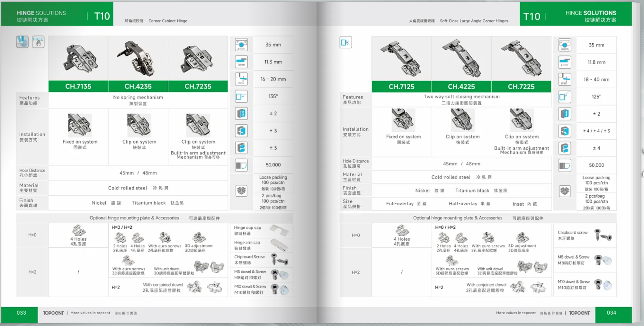This screenshot has width=644, height=326.
Task: Click the door thickness icon beside 18 - 40 mm
Action: point(564,79)
